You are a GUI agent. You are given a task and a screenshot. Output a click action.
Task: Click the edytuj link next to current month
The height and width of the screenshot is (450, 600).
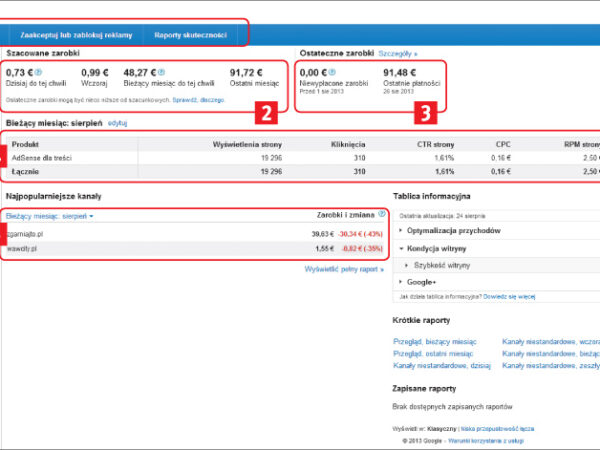click(x=118, y=122)
